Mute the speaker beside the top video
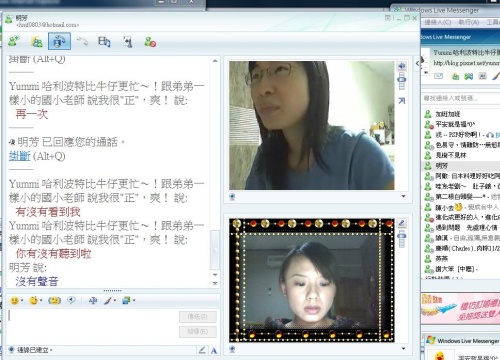 pyautogui.click(x=401, y=66)
